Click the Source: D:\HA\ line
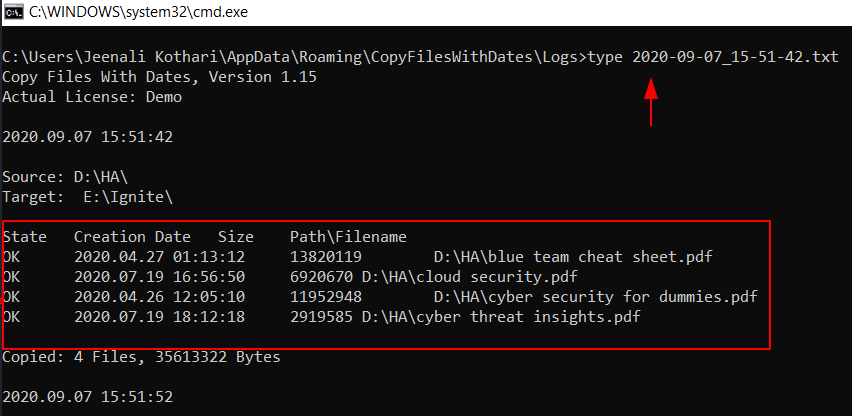The height and width of the screenshot is (416, 852). pyautogui.click(x=65, y=177)
